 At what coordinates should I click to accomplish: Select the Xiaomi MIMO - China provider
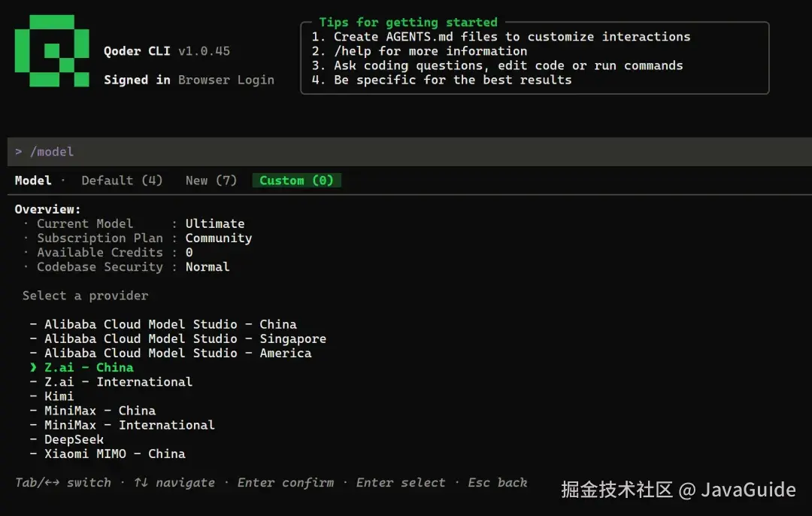pyautogui.click(x=114, y=454)
